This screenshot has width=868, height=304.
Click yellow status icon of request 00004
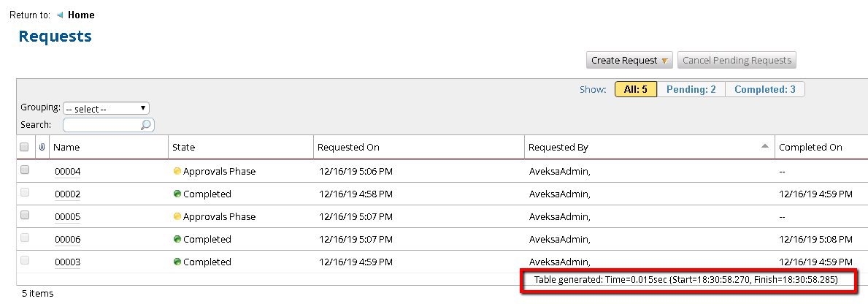[x=177, y=171]
